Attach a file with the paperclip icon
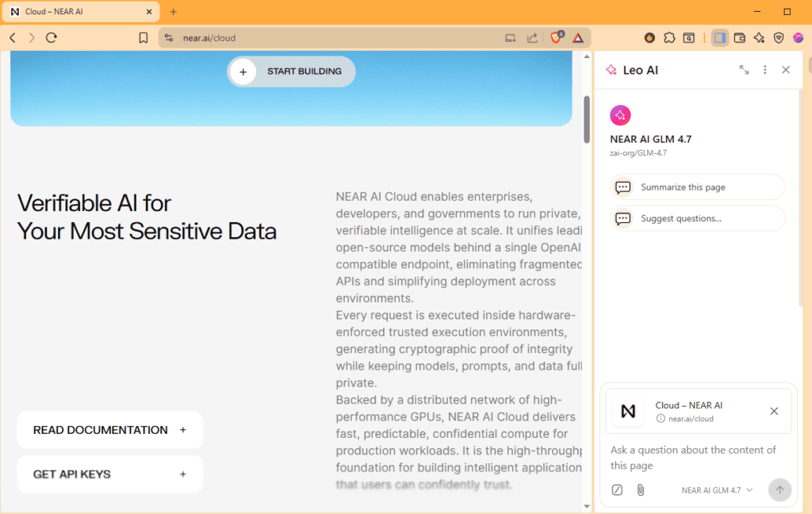The image size is (812, 514). pyautogui.click(x=640, y=489)
